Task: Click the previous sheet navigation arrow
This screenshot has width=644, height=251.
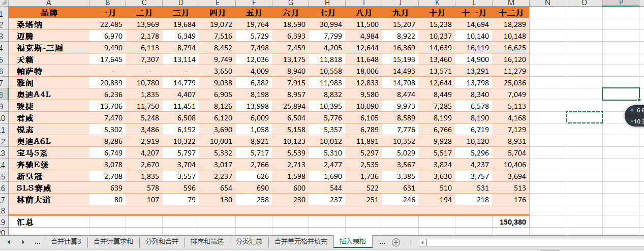Action: coord(8,242)
